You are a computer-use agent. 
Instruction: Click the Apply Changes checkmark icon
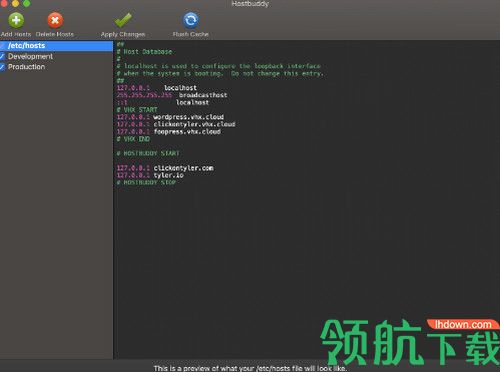[x=123, y=20]
